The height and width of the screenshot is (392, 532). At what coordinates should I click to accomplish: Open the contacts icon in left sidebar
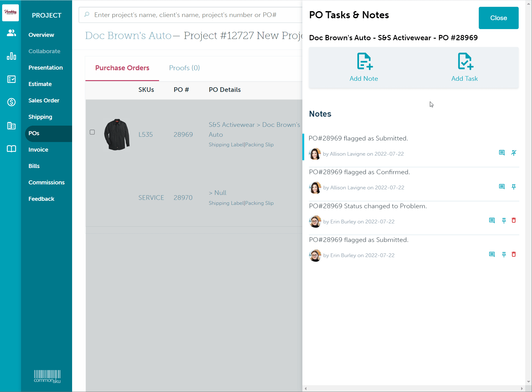11,33
